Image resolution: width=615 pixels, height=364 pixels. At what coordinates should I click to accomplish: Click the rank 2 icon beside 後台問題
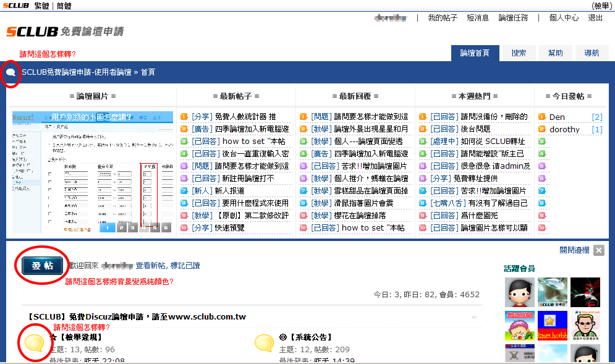[x=422, y=129]
